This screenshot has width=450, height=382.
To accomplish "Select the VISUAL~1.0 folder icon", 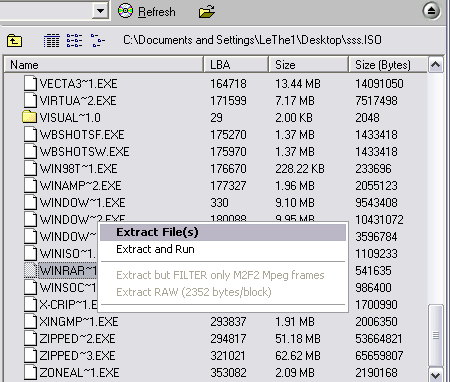I will (29, 117).
